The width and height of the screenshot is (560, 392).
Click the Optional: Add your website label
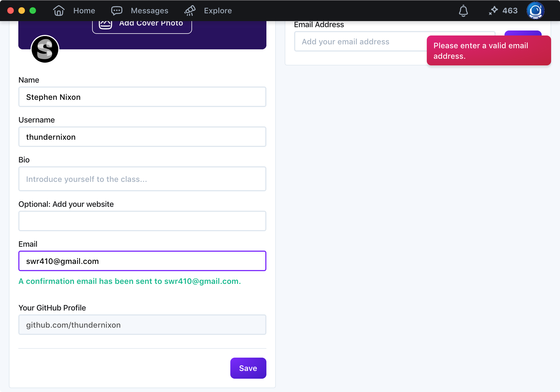tap(66, 204)
